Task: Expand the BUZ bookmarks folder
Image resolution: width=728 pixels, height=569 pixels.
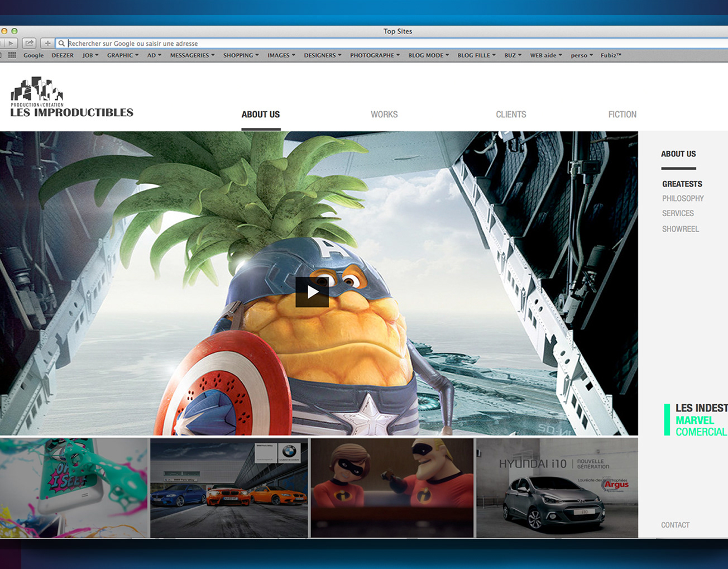Action: 513,55
